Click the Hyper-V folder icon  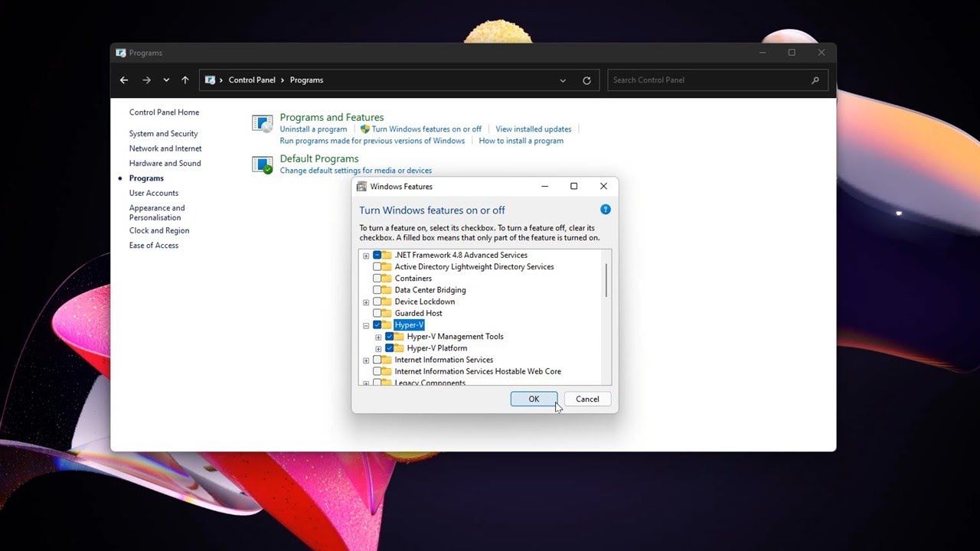click(387, 325)
